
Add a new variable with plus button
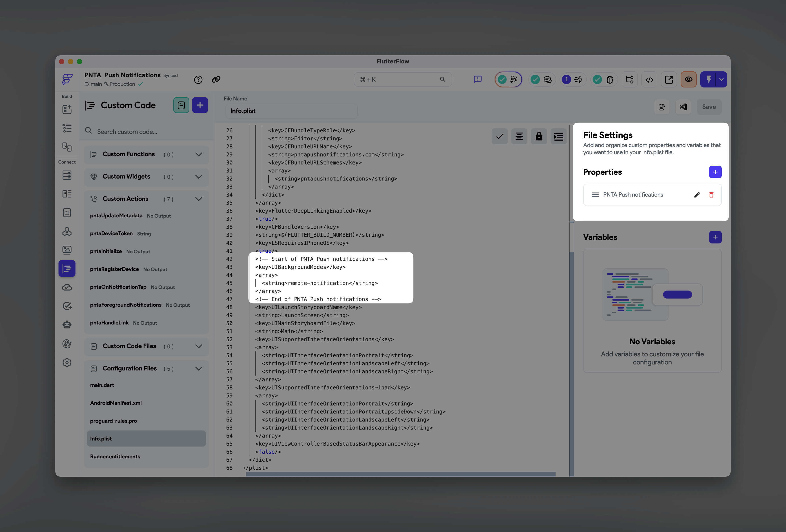[715, 237]
